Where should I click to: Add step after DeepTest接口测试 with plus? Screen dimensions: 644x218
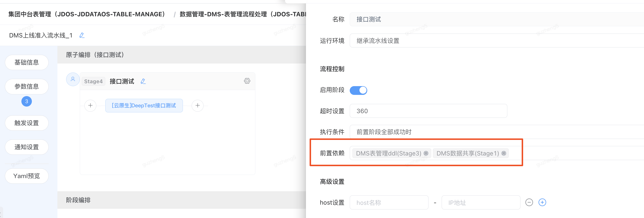pos(197,106)
